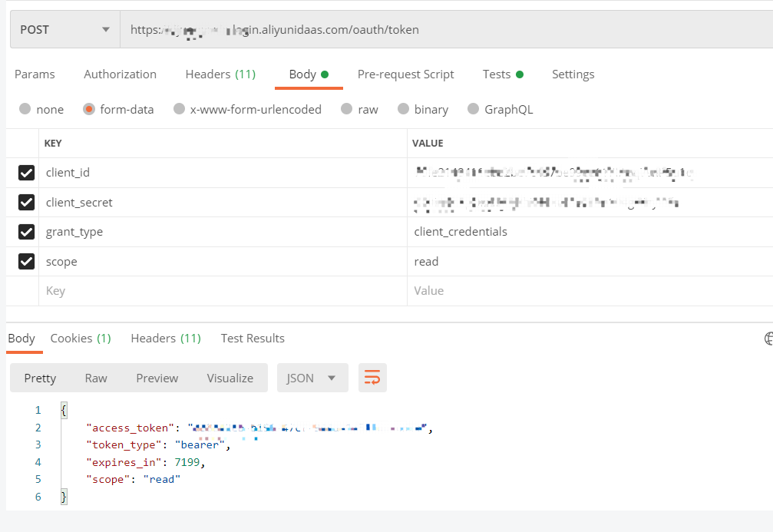This screenshot has width=773, height=532.
Task: Switch to the response Body tab
Action: pos(21,339)
